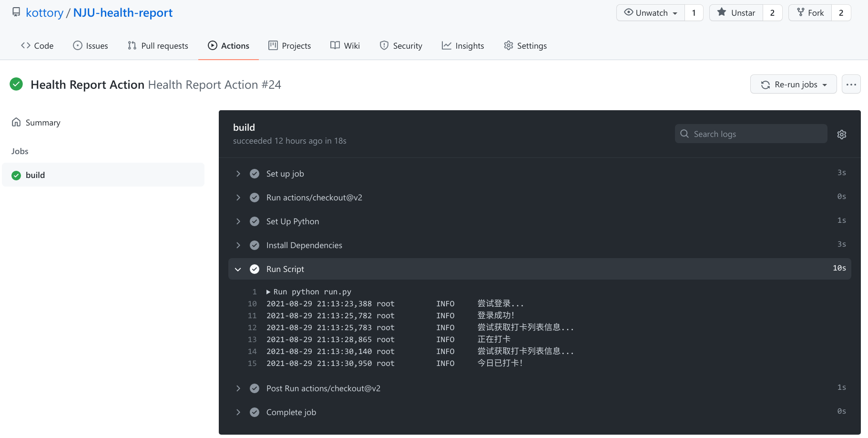
Task: Open the kottory owner link
Action: coord(44,12)
